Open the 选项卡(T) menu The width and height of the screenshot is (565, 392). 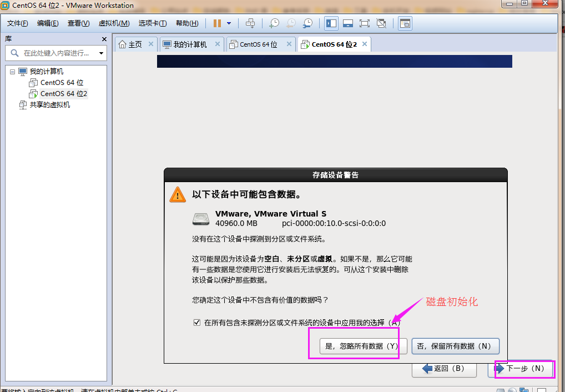coord(153,23)
